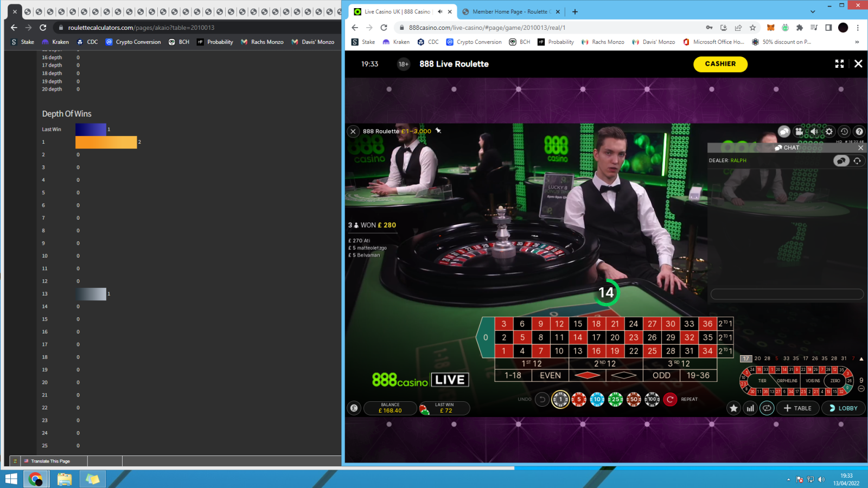
Task: Decrease racetrack neighbours with minus icon
Action: (861, 389)
